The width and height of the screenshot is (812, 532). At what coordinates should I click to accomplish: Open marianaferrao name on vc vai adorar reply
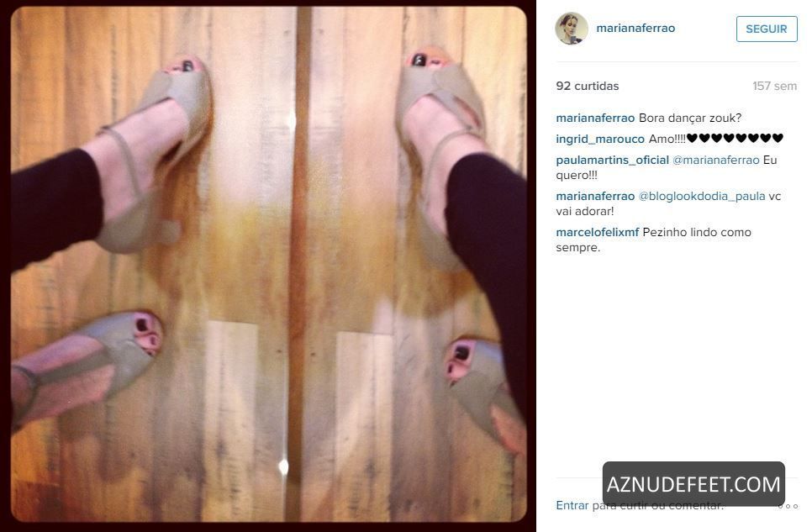595,197
